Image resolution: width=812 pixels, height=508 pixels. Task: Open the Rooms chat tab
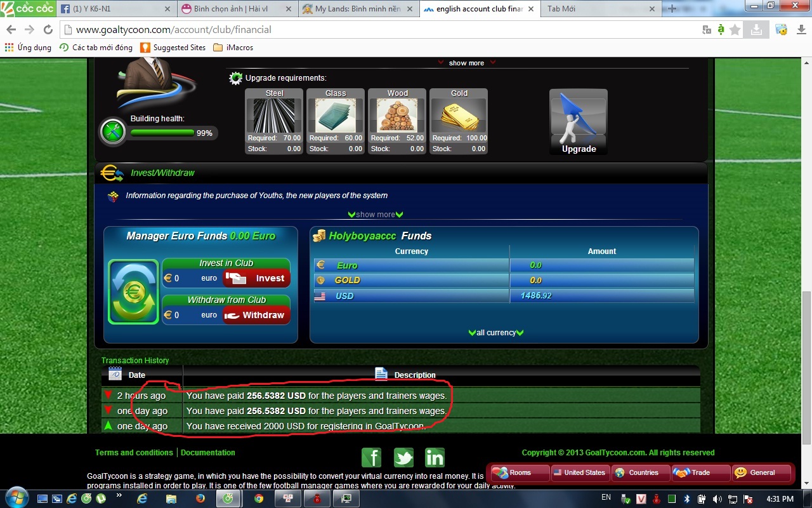520,472
